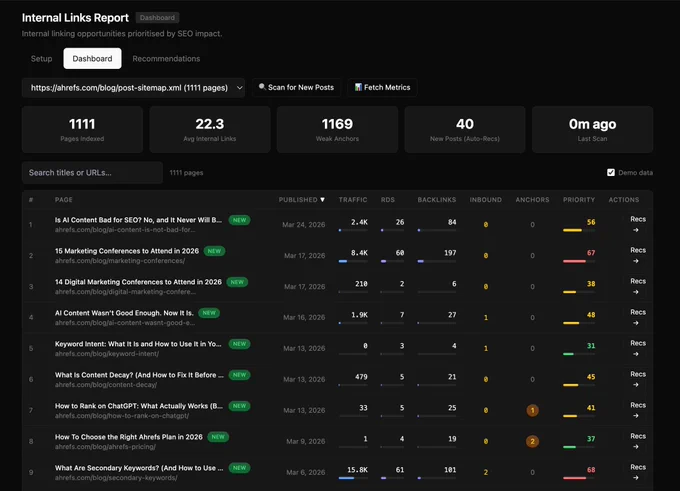
Task: Click NEW badge on Keyword Intent row
Action: [239, 344]
